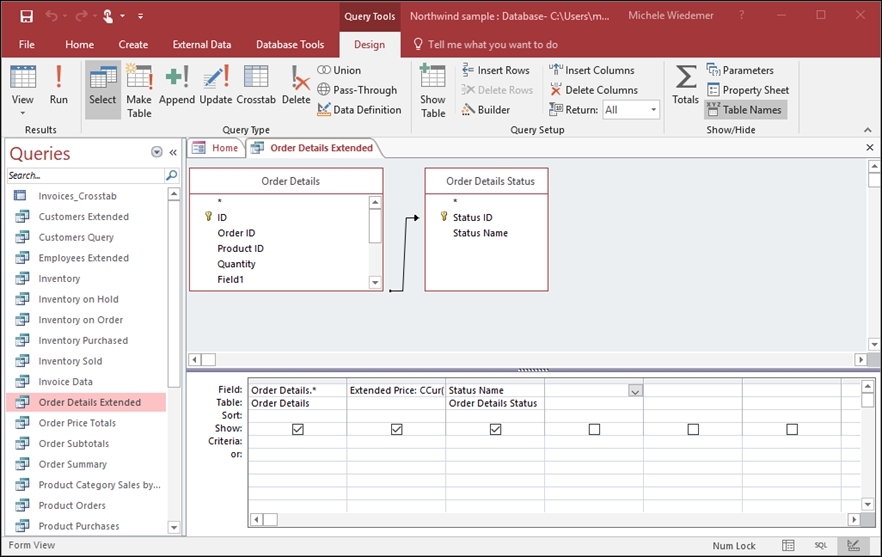Choose the Append query type

click(177, 85)
